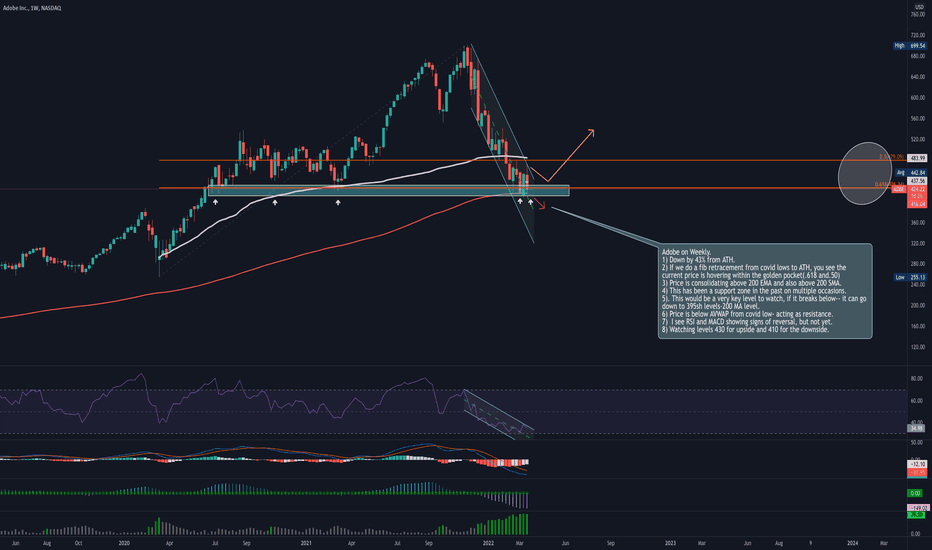This screenshot has width=932, height=550.
Task: Click the Adobe Inc., 1W, NASDAQ title
Action: 32,8
